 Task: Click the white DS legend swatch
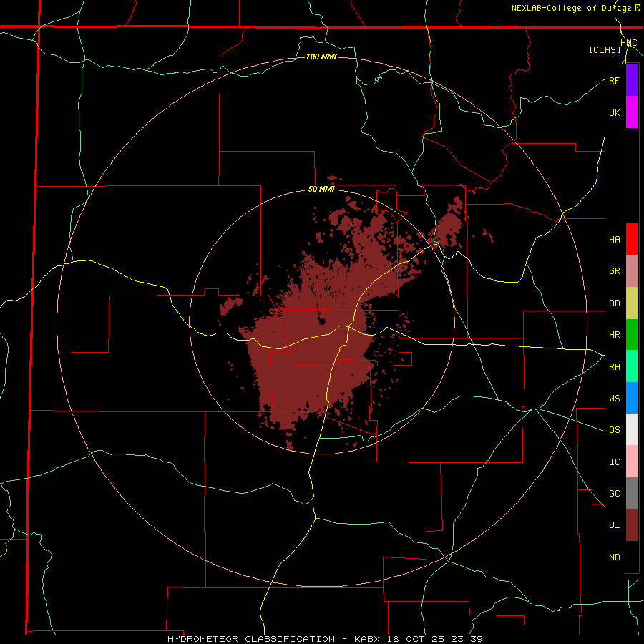click(632, 429)
